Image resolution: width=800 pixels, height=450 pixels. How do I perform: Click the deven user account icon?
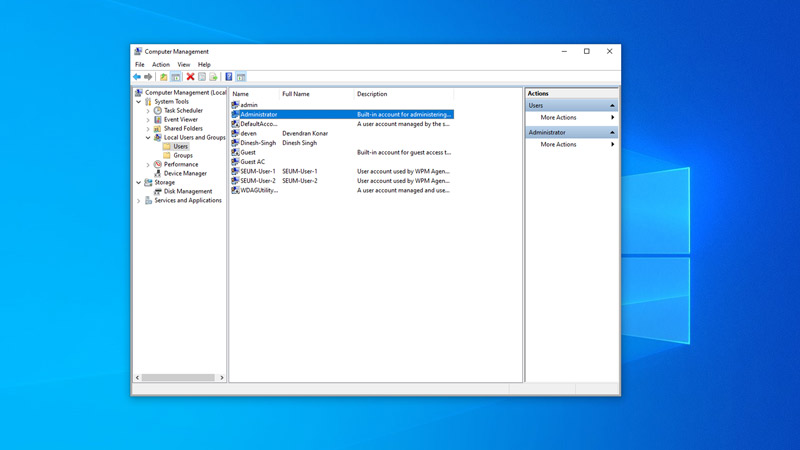[x=235, y=133]
